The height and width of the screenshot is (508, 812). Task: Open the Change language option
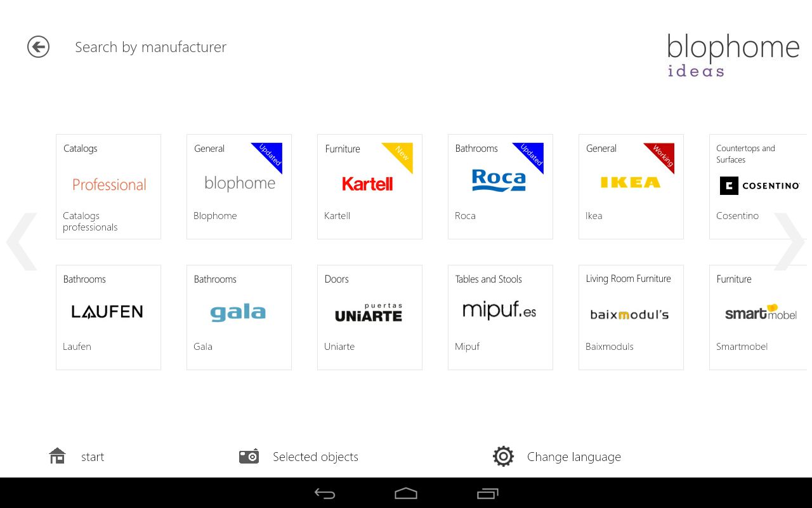(574, 457)
